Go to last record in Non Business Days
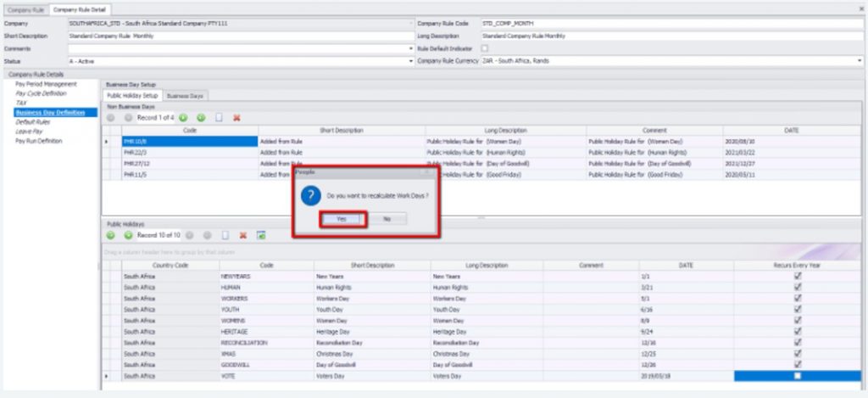This screenshot has width=868, height=398. coord(201,118)
